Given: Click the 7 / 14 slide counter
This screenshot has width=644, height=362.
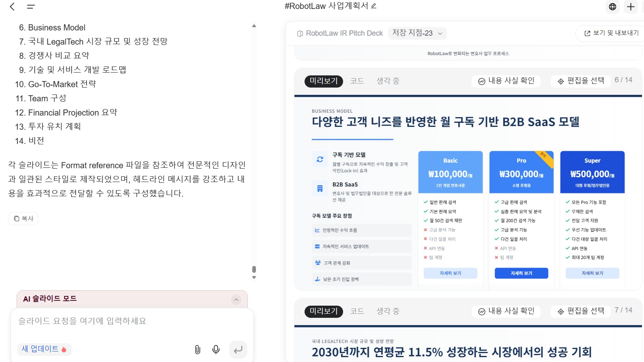Looking at the screenshot, I should (623, 310).
